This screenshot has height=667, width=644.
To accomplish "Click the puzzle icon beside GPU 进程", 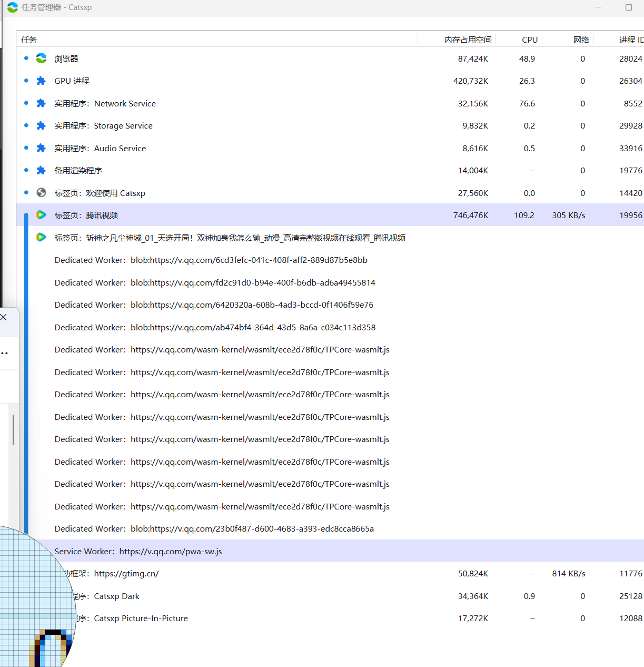I will click(41, 81).
